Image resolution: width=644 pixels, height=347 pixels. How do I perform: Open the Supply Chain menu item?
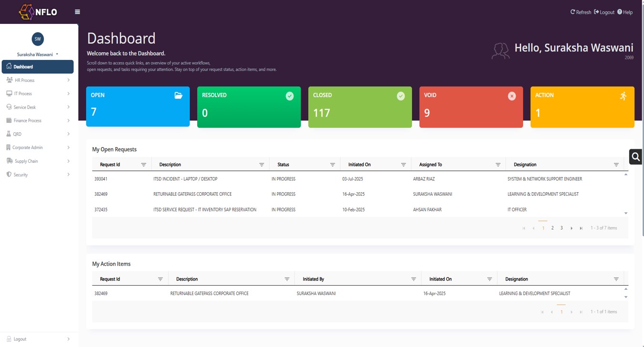click(38, 161)
